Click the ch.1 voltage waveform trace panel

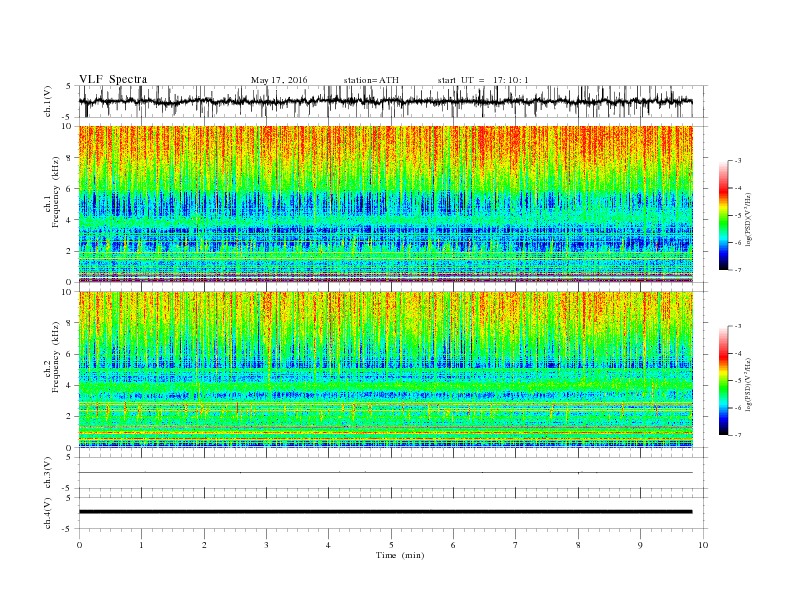[393, 101]
